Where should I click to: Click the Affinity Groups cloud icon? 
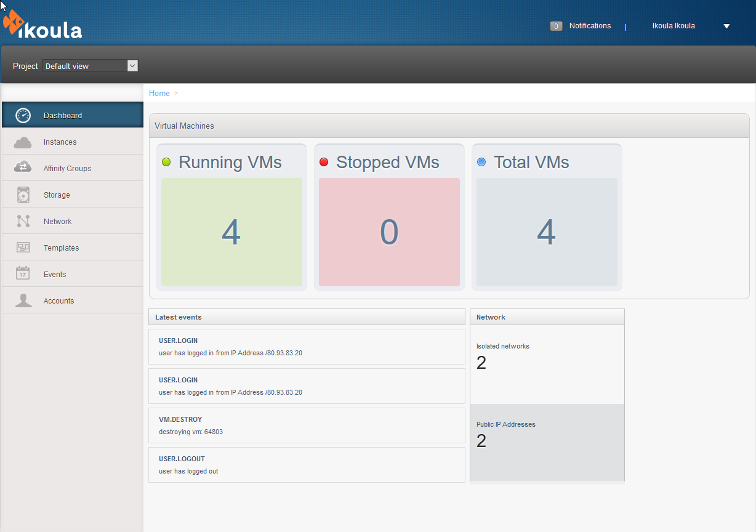pos(23,168)
